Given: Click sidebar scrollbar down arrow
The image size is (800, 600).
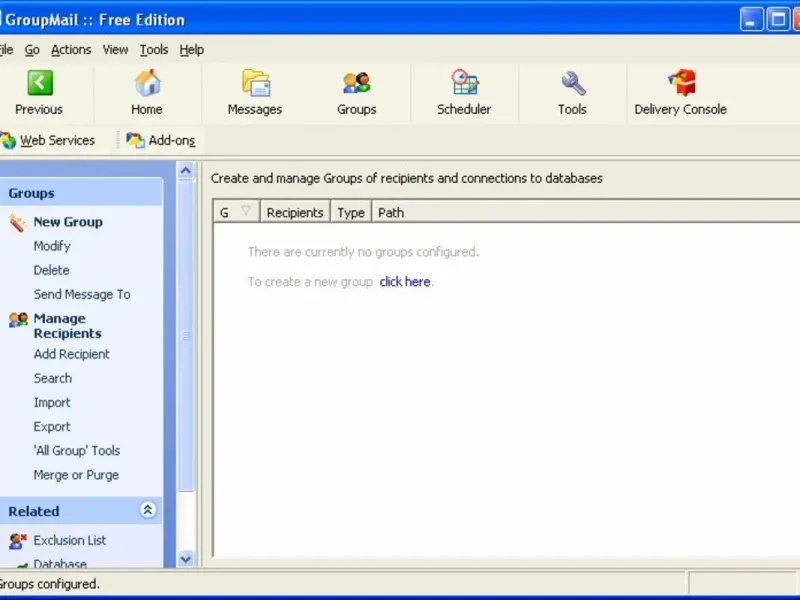Looking at the screenshot, I should coord(186,559).
